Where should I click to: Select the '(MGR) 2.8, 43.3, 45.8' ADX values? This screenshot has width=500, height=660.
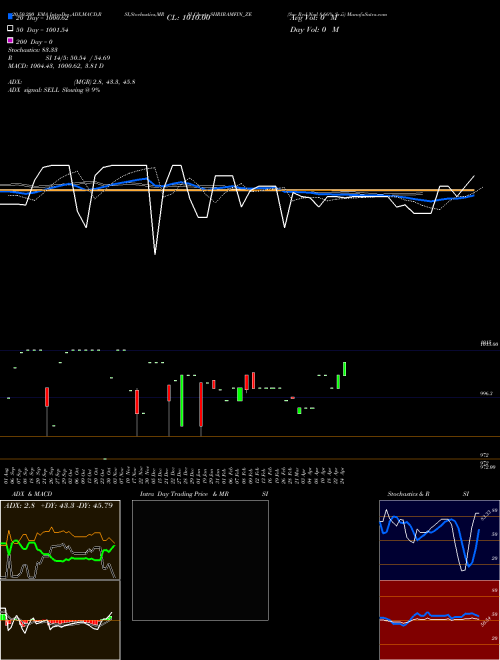[104, 82]
